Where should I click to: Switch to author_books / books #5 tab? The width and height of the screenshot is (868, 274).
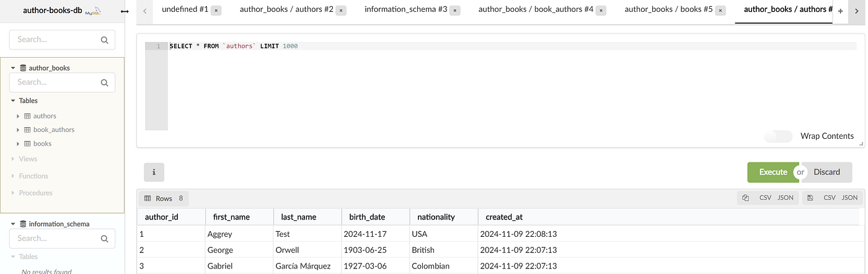click(x=668, y=10)
